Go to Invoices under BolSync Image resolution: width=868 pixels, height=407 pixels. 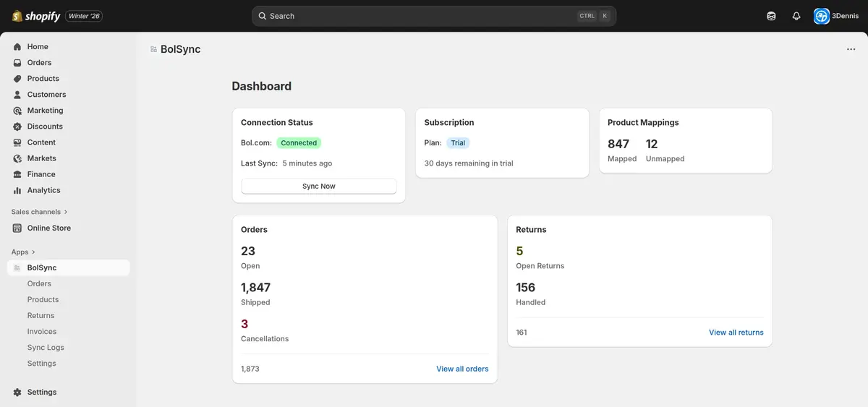(x=42, y=332)
